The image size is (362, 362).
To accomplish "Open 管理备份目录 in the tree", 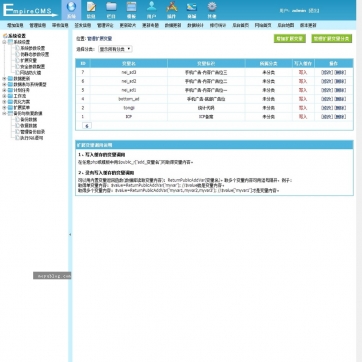I will coord(33,132).
